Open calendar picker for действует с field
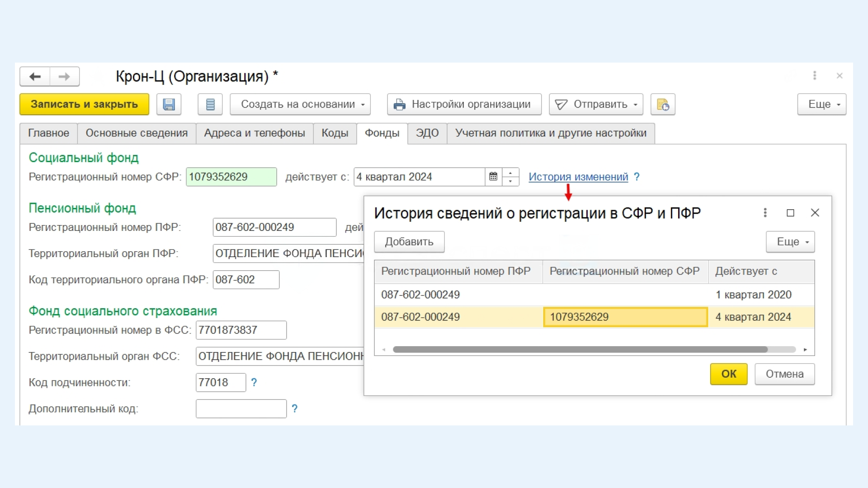 (493, 177)
